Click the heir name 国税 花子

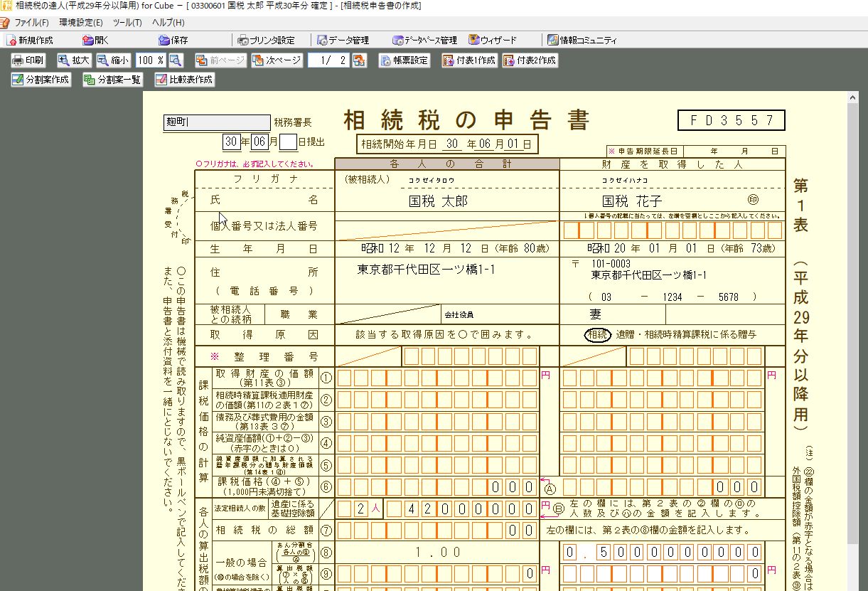(x=632, y=201)
